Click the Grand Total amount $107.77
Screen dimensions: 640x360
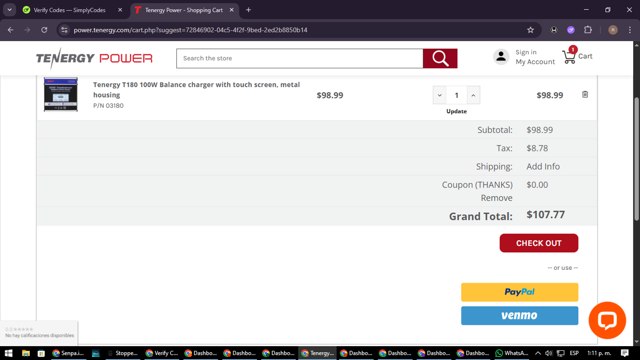tap(546, 215)
